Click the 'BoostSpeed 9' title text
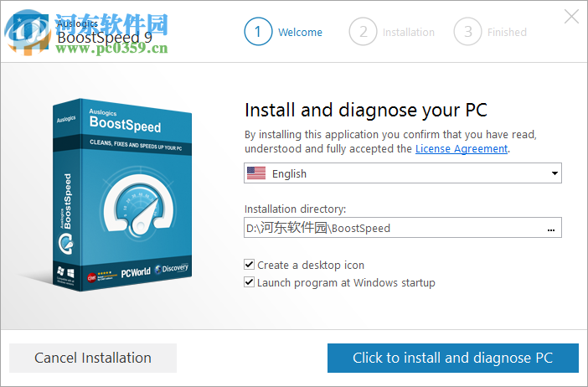 105,38
